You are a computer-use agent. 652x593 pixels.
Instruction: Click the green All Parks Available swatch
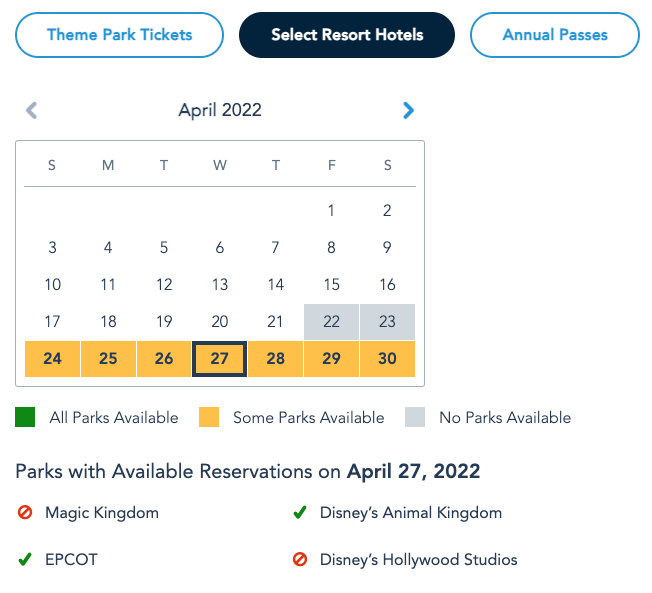pyautogui.click(x=25, y=418)
